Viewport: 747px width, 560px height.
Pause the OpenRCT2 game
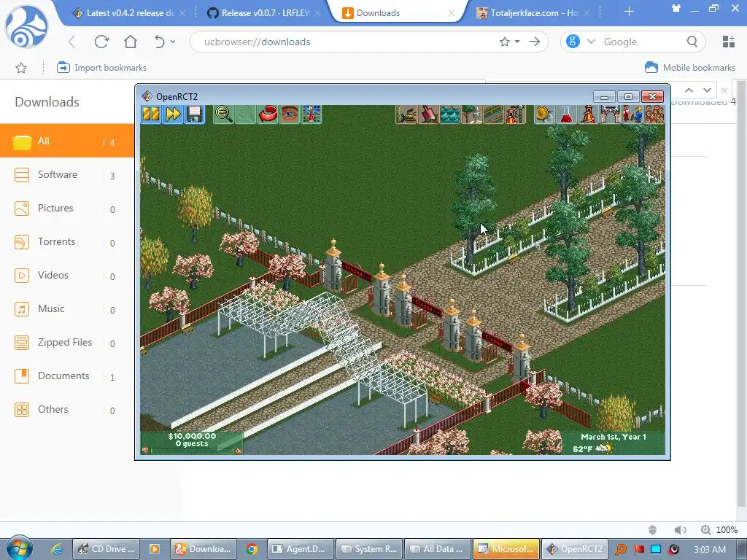click(x=151, y=114)
